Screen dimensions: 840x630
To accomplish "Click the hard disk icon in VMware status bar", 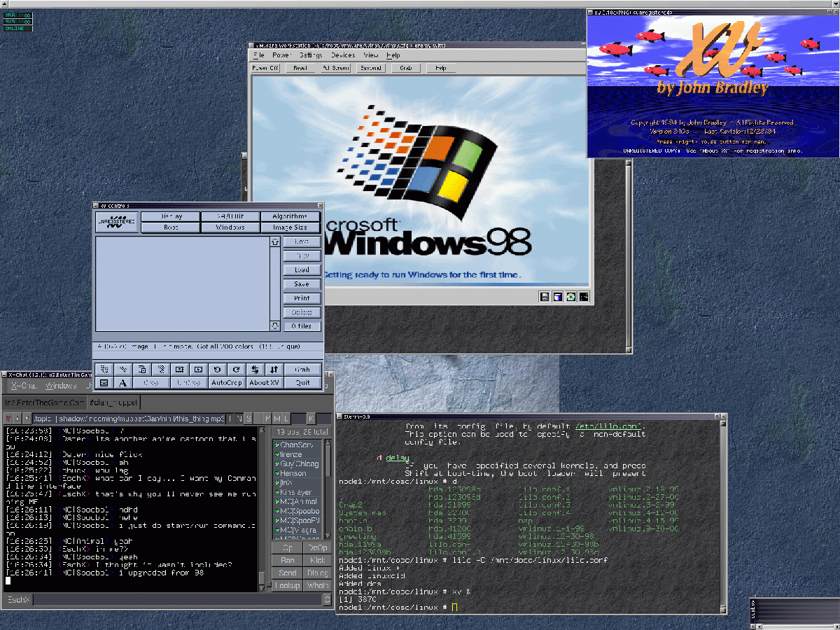I will (x=558, y=297).
